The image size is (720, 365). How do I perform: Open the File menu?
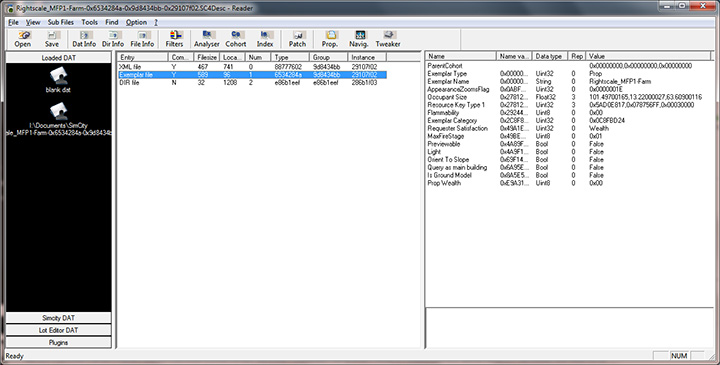(13, 22)
